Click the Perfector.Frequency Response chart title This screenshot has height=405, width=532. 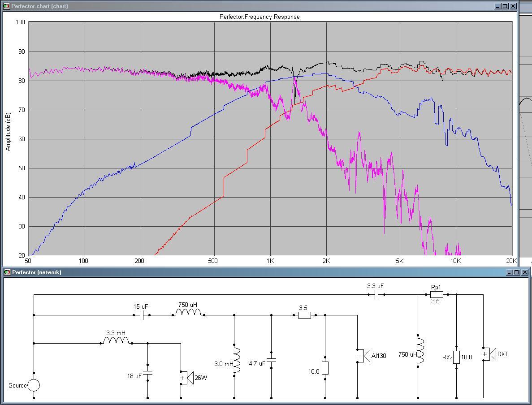pyautogui.click(x=260, y=17)
